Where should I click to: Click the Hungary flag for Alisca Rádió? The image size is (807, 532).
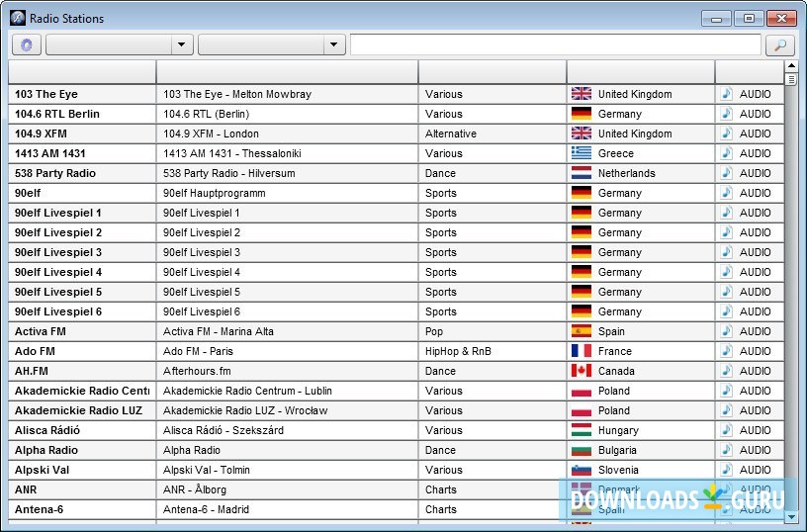[582, 429]
